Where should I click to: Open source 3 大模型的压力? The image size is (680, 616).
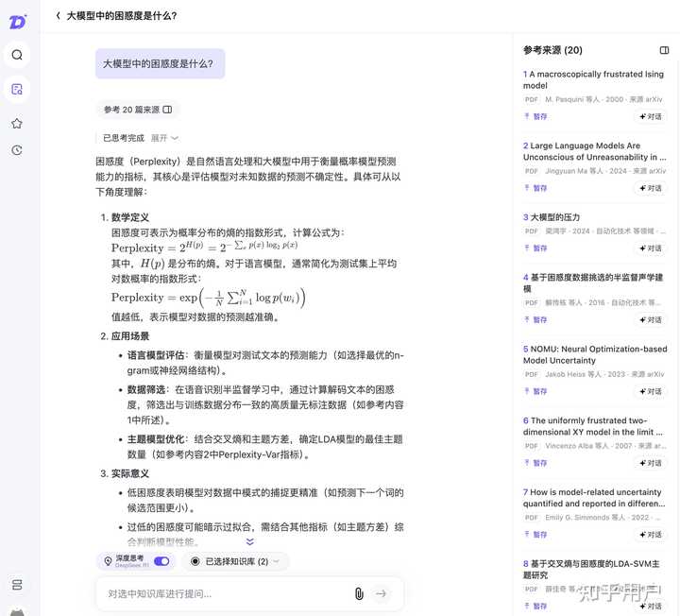point(552,217)
